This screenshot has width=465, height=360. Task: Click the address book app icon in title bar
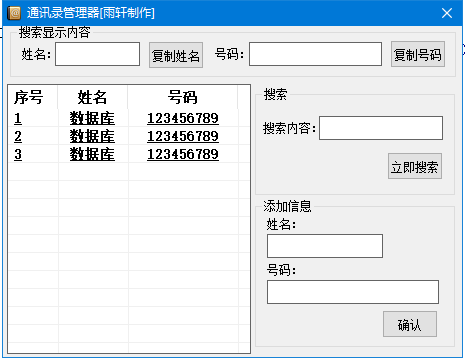point(14,13)
